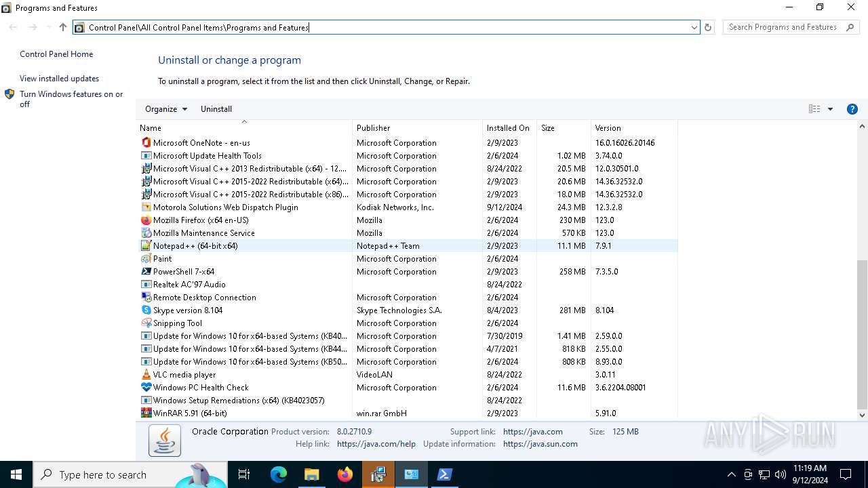Click the Skype version 8.104 icon
The image size is (868, 488).
point(146,310)
